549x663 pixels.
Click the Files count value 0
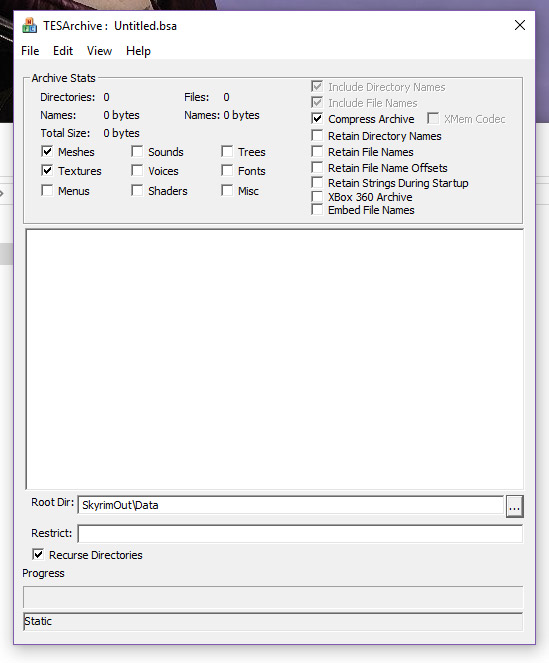click(226, 97)
